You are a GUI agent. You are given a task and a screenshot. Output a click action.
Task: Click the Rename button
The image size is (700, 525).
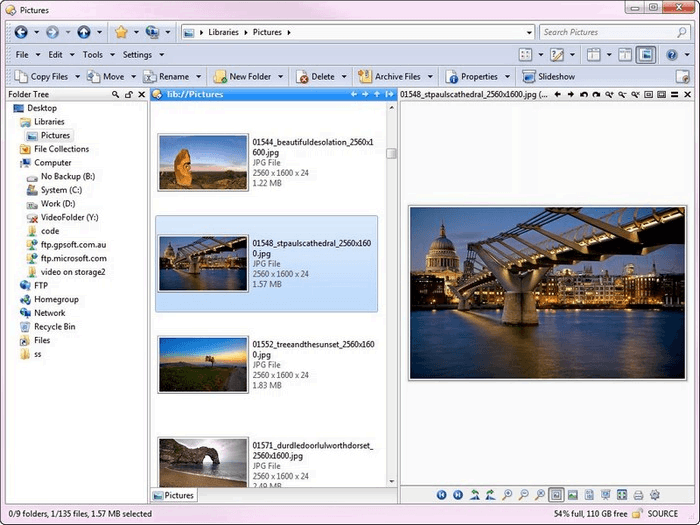(167, 77)
